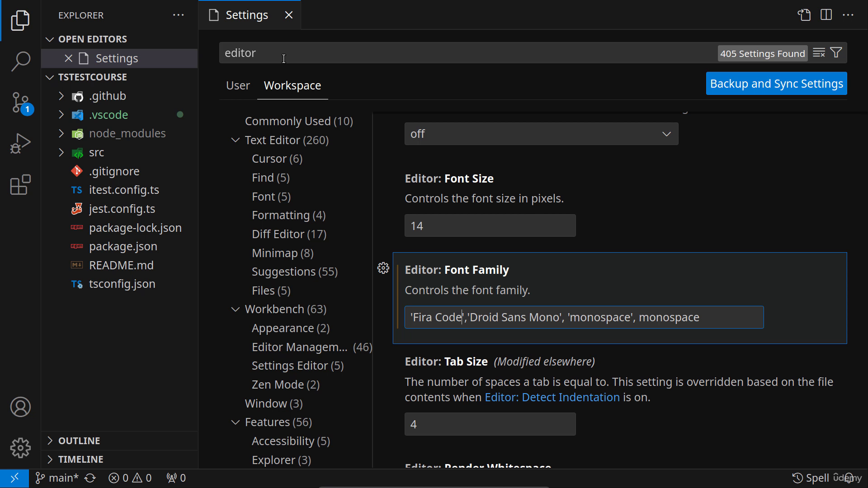Collapse the Open Editors section
The image size is (868, 488).
coord(50,39)
